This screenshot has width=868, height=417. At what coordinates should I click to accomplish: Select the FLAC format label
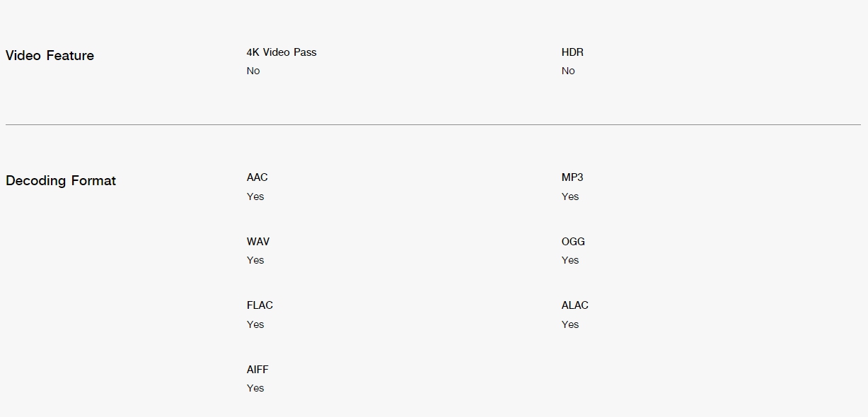[260, 305]
